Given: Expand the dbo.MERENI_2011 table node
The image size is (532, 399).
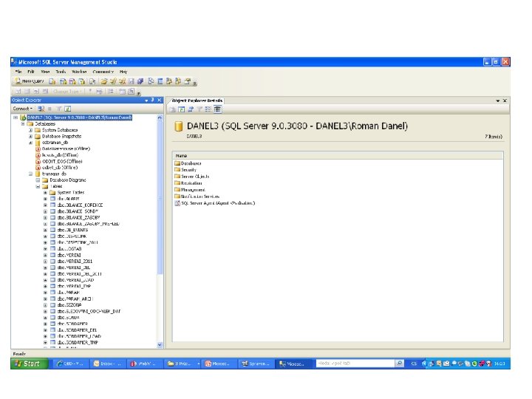Looking at the screenshot, I should pos(46,262).
